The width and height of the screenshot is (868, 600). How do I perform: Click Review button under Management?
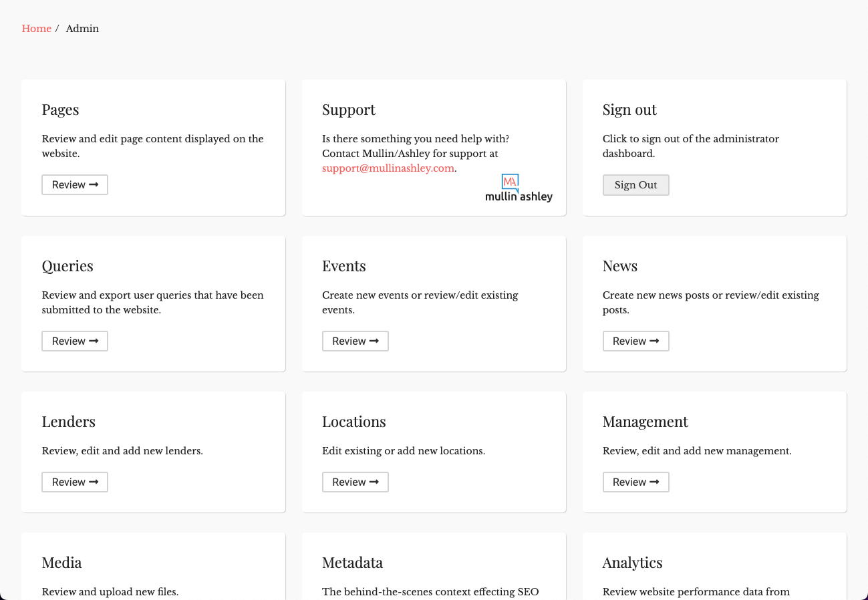635,482
